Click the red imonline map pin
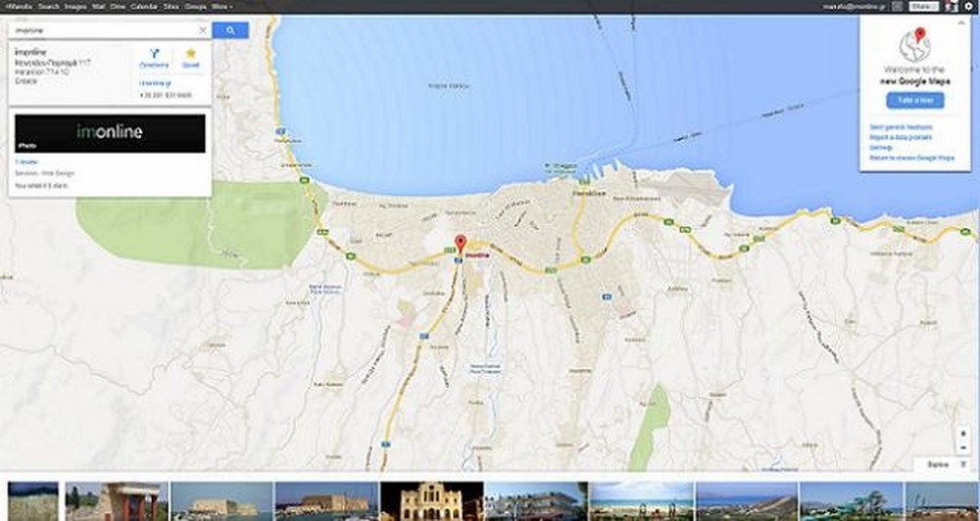Viewport: 980px width, 521px height. [461, 243]
